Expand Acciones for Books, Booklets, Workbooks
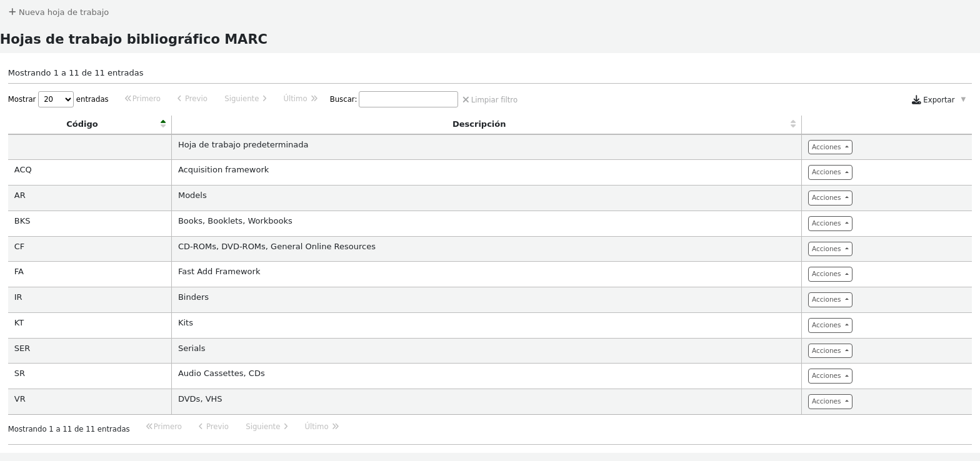 click(x=829, y=224)
